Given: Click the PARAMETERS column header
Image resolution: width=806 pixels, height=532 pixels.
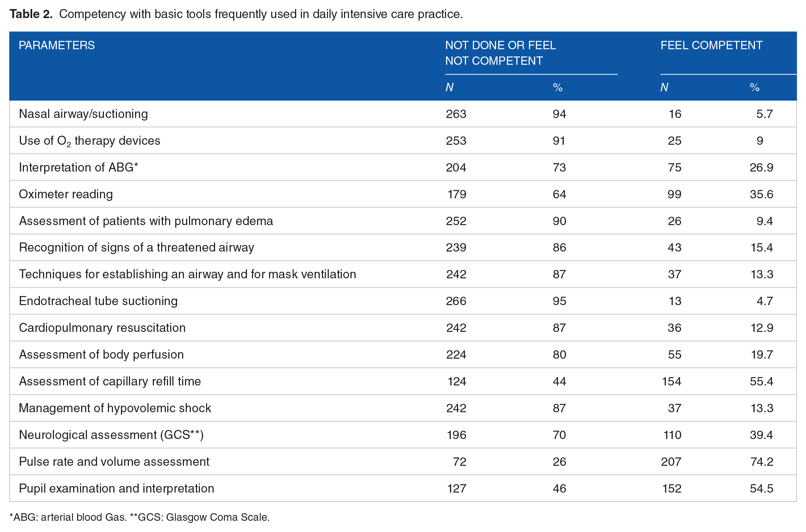Looking at the screenshot, I should point(57,46).
